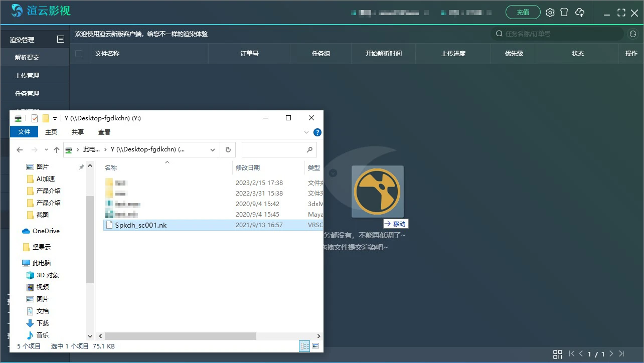The height and width of the screenshot is (363, 644).
Task: Click the 充值 recharge button
Action: point(523,12)
